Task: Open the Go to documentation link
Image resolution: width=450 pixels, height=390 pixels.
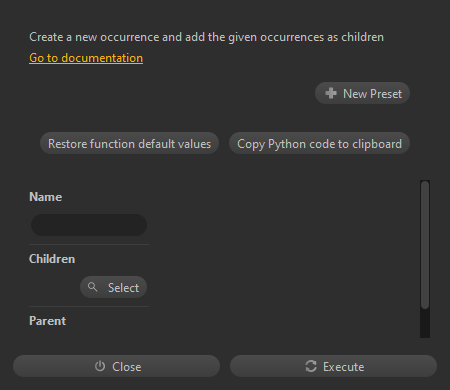Action: point(86,58)
